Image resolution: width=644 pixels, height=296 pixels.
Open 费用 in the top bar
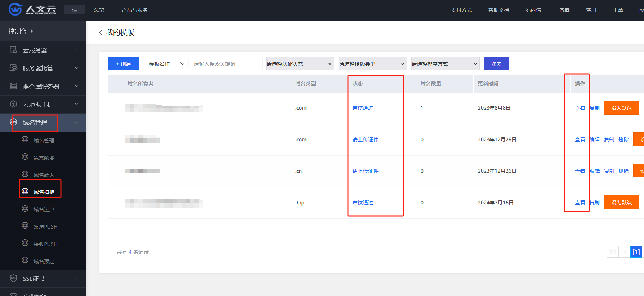(x=591, y=10)
